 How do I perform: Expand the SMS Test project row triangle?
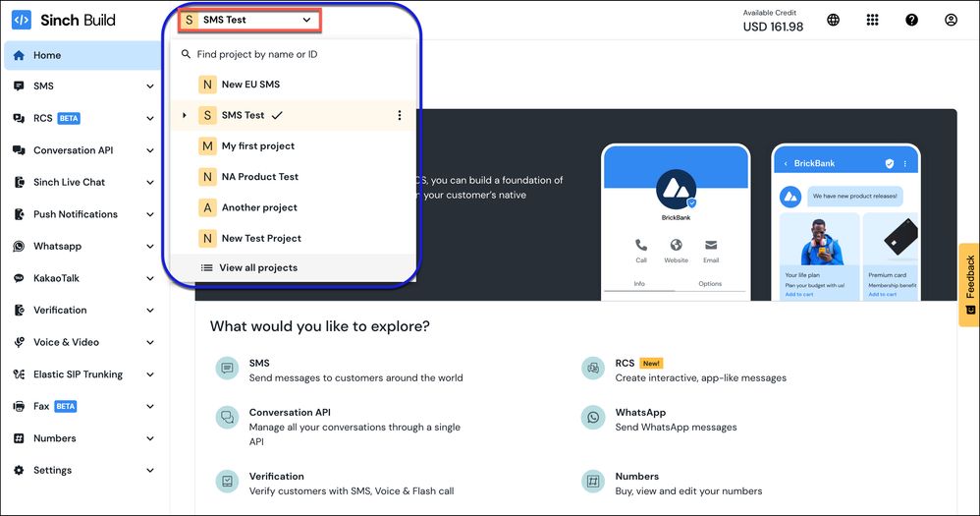coord(185,115)
